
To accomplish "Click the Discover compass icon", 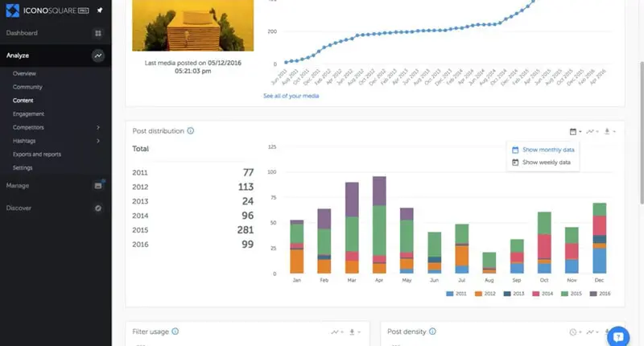I will coord(97,208).
